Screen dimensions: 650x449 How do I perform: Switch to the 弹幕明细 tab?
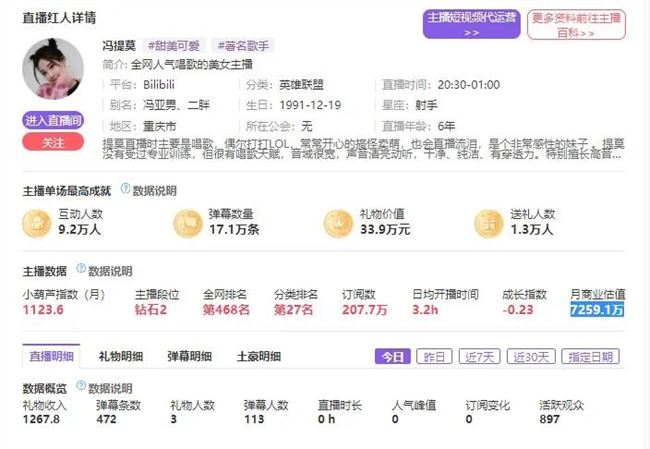pyautogui.click(x=189, y=356)
